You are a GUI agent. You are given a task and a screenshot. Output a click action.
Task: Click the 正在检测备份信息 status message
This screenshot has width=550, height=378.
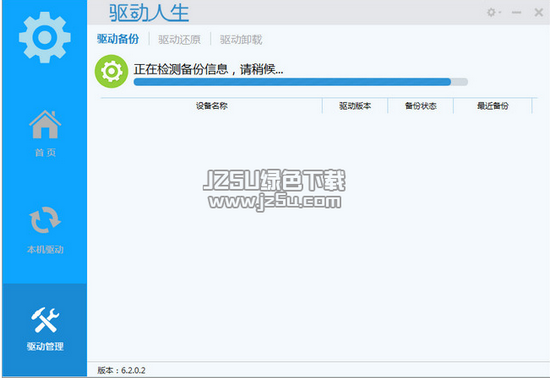click(208, 69)
